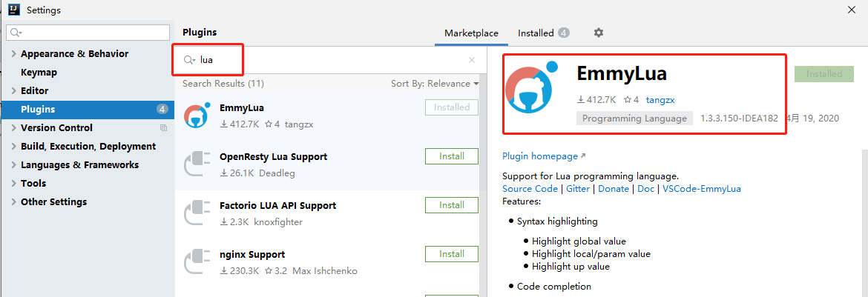This screenshot has height=297, width=868.
Task: Click the large EmmyLua logo in details
Action: click(531, 94)
